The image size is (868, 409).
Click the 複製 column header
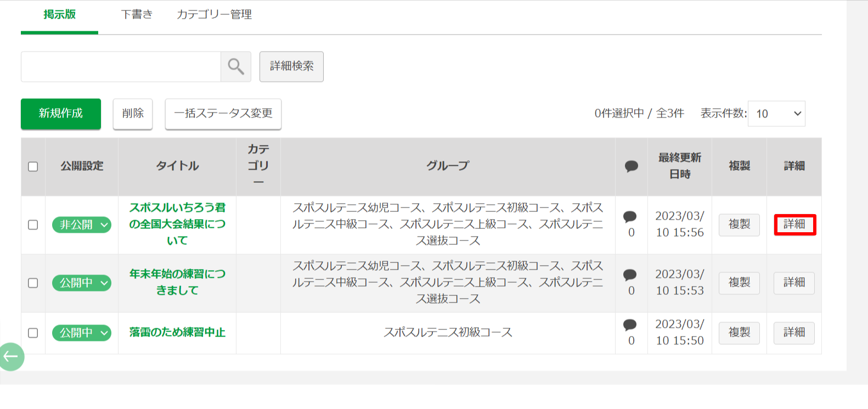point(739,166)
